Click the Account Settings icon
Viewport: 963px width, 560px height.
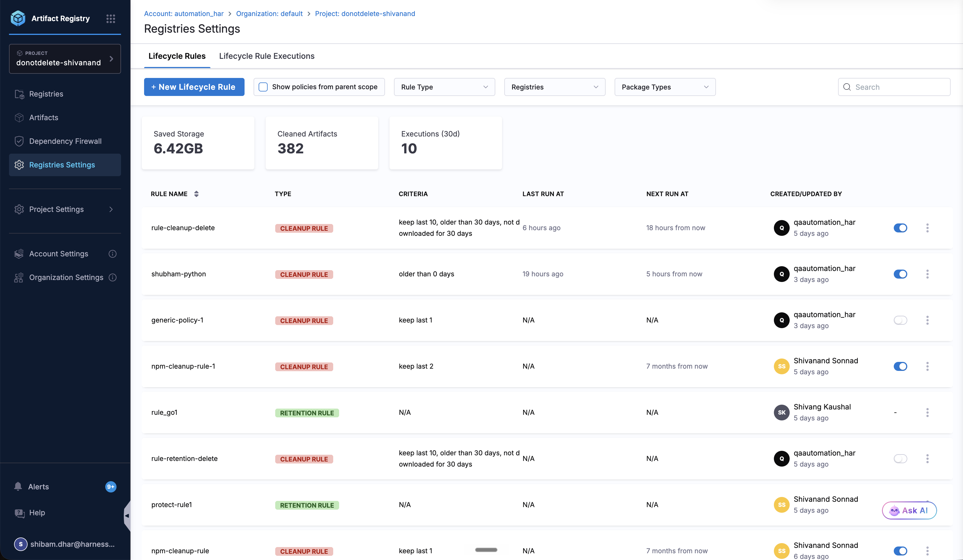click(x=19, y=254)
